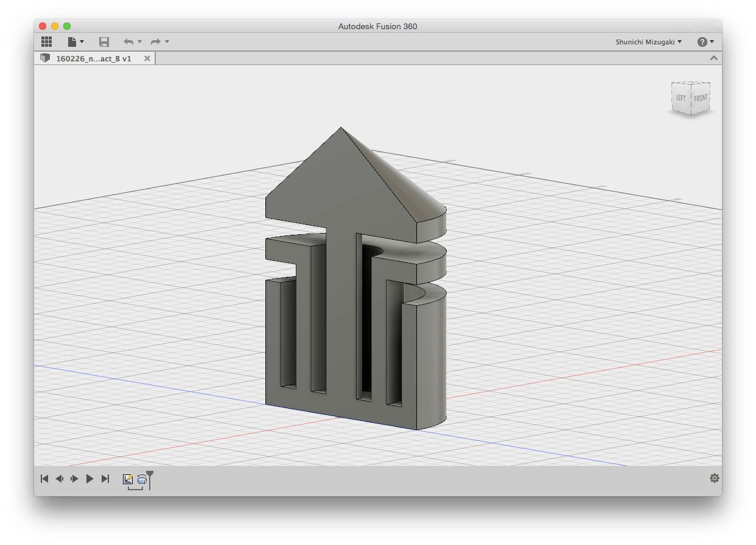Open the data panel grid icon
The image size is (756, 545).
point(46,41)
